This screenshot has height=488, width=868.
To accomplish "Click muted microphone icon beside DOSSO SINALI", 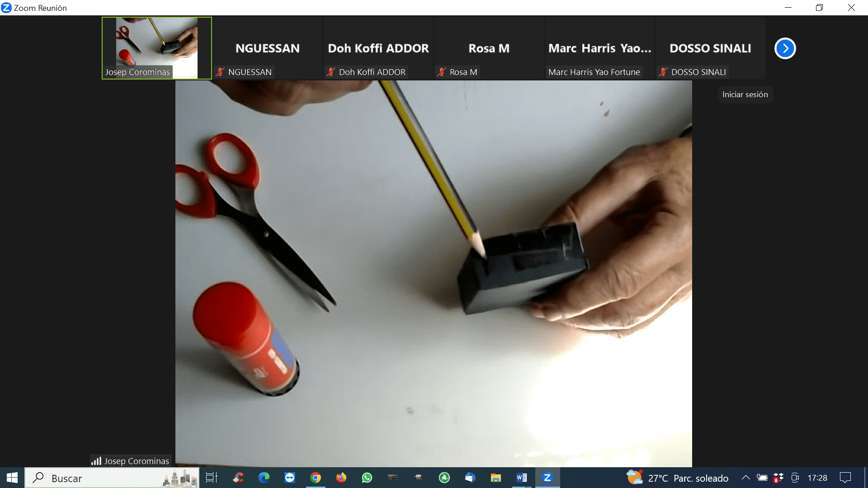I will coord(663,72).
